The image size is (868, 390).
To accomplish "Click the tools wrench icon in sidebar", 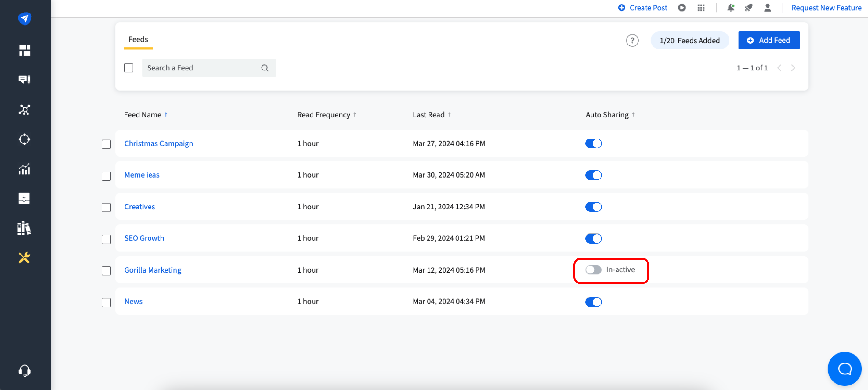I will point(24,258).
